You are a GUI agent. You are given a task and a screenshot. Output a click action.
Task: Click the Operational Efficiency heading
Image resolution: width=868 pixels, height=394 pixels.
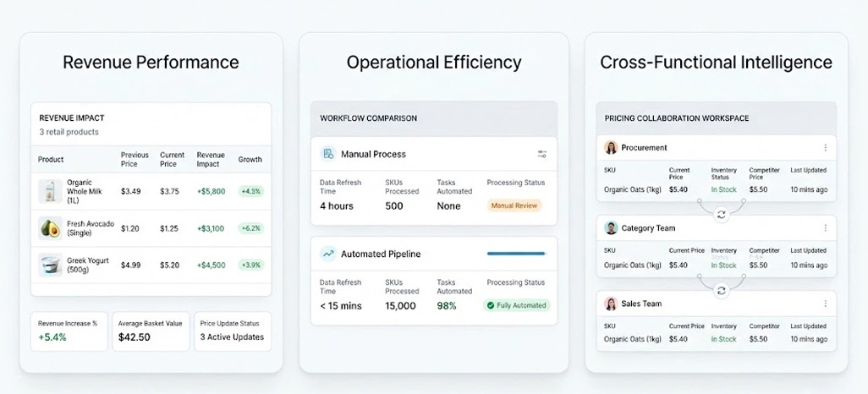(434, 62)
